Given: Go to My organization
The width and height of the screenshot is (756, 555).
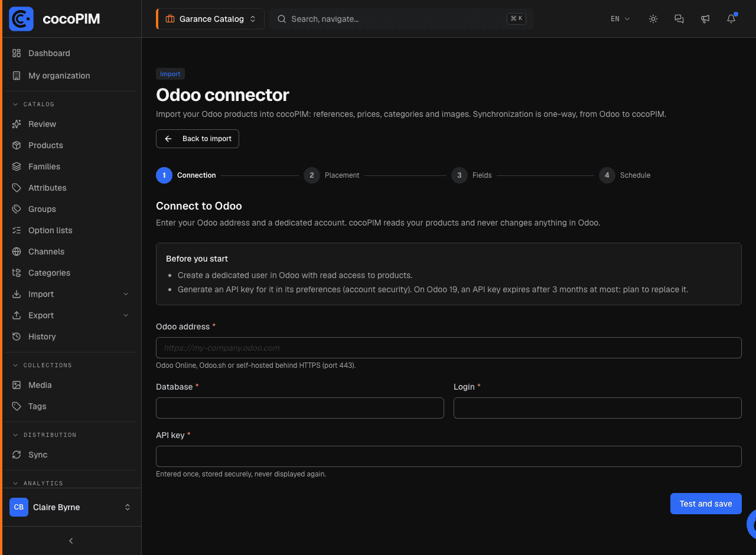Looking at the screenshot, I should (x=71, y=76).
